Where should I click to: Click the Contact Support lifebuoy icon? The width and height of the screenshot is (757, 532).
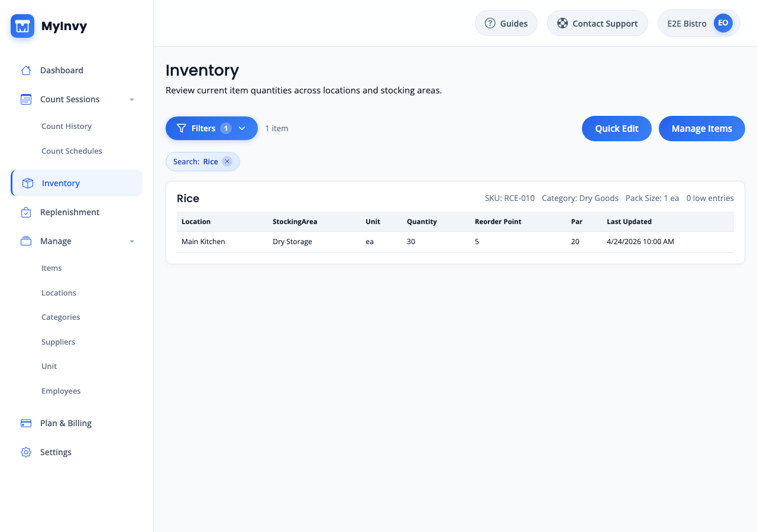(x=562, y=24)
